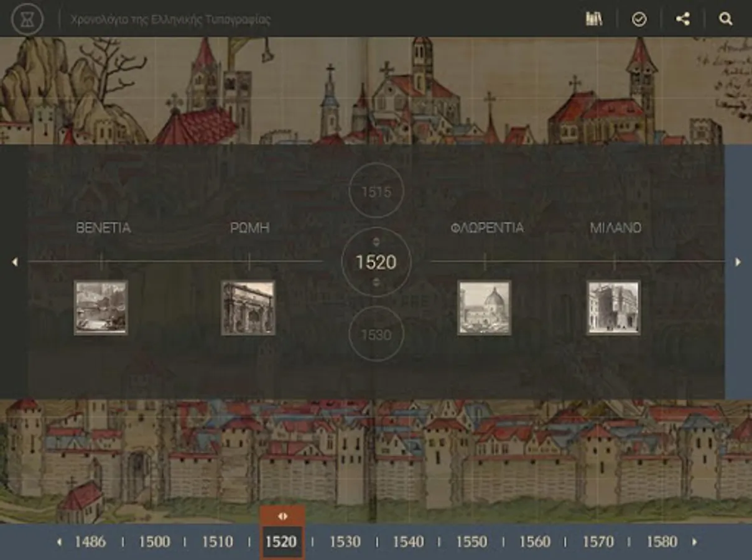Screen dimensions: 752x560
Task: Go to previous cities with left arrow
Action: tap(15, 262)
